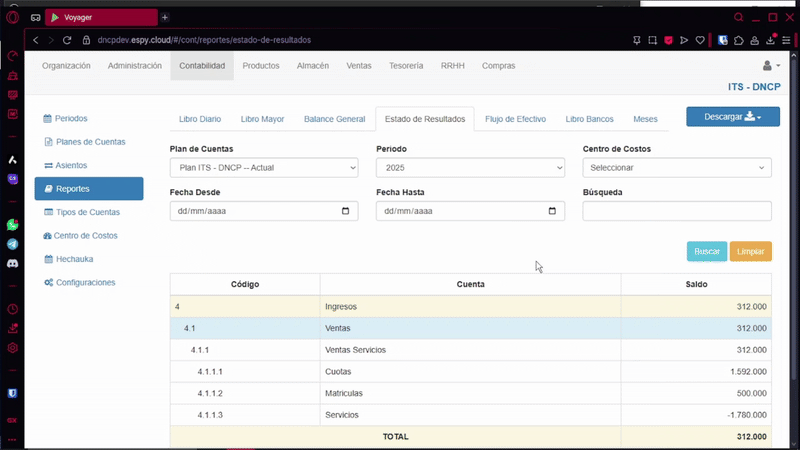Open a new browser tab

point(165,17)
